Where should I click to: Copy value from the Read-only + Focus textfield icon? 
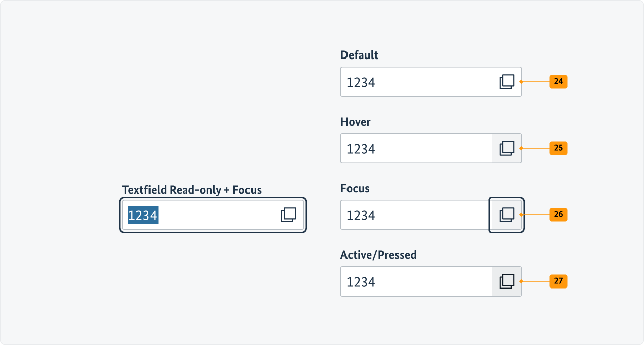point(288,215)
